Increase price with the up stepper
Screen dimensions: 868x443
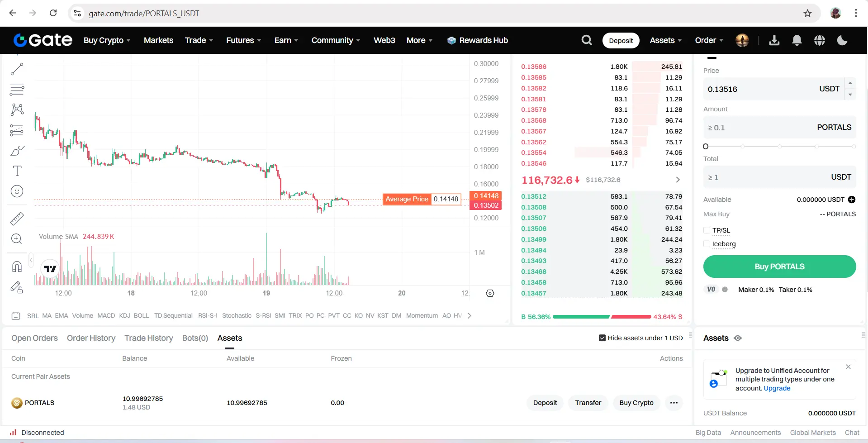coord(850,83)
